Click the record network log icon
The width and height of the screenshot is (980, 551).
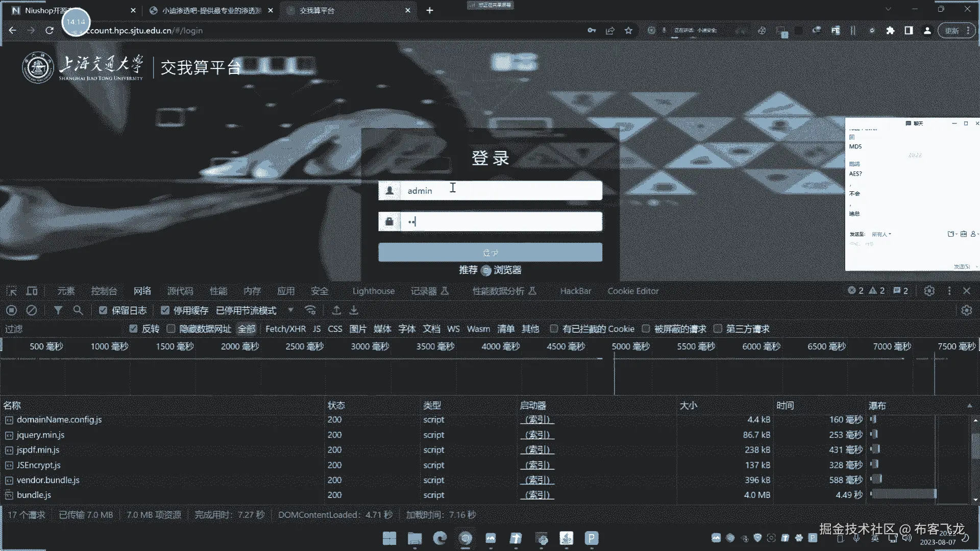click(12, 310)
